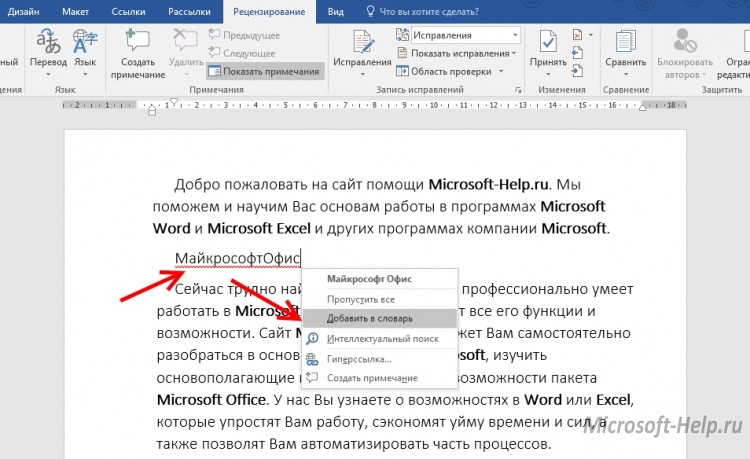The width and height of the screenshot is (750, 459).
Task: Click the icon left of the Исправления combo box
Action: pyautogui.click(x=402, y=35)
